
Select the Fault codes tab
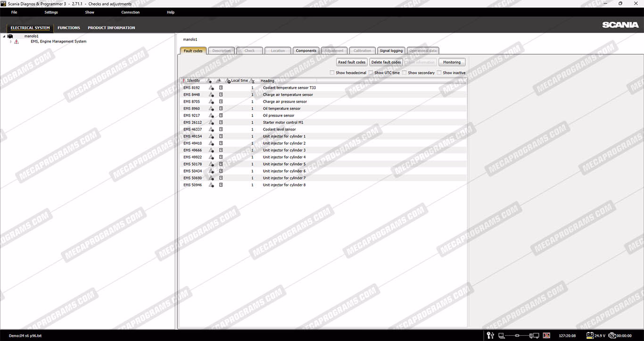[x=193, y=51]
